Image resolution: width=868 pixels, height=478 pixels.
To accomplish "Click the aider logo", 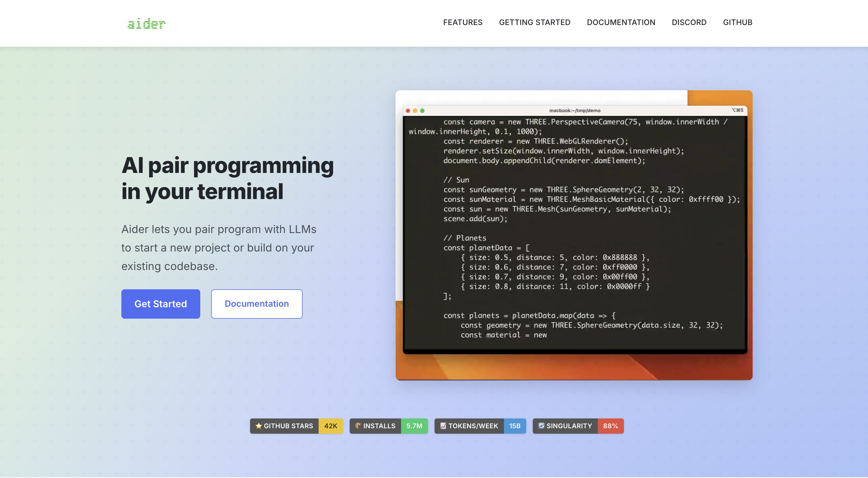I will click(x=147, y=24).
